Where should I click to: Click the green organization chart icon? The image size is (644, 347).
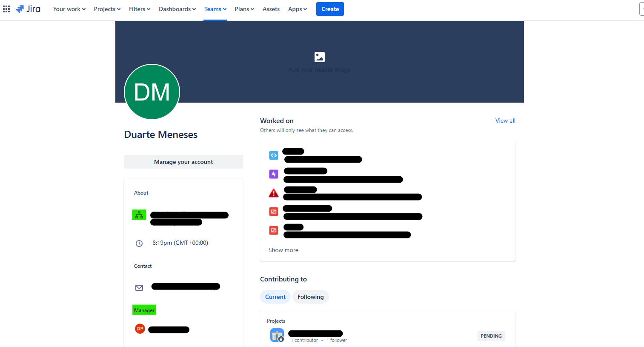[139, 215]
